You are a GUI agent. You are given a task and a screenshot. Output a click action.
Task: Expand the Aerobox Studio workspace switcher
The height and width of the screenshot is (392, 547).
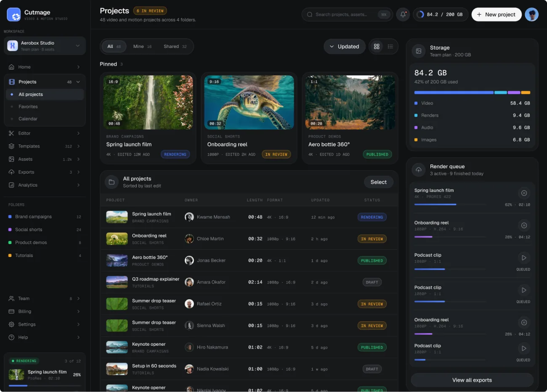45,46
